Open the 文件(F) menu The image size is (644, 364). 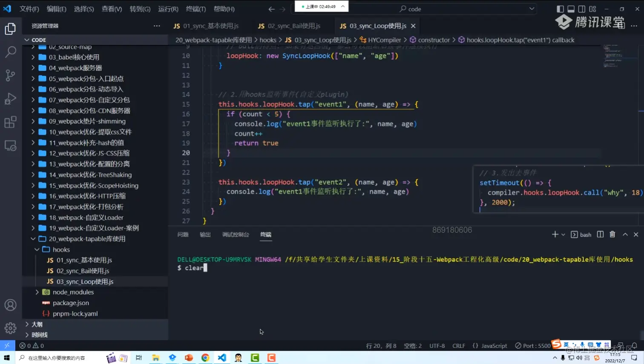29,9
